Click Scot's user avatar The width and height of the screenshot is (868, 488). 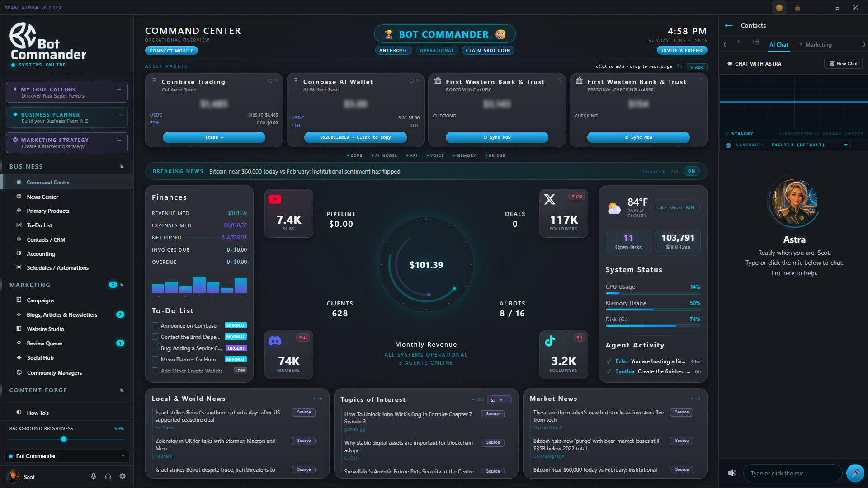click(x=13, y=477)
